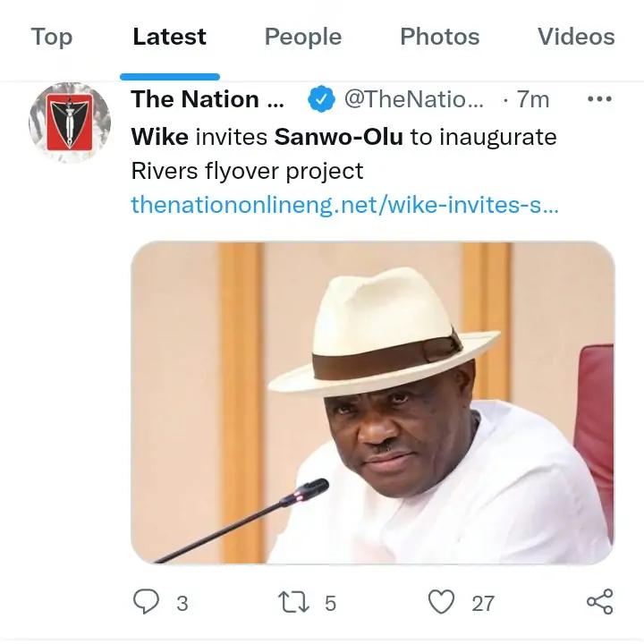Screen dimensions: 644x644
Task: Click the blue verified badge
Action: point(321,99)
